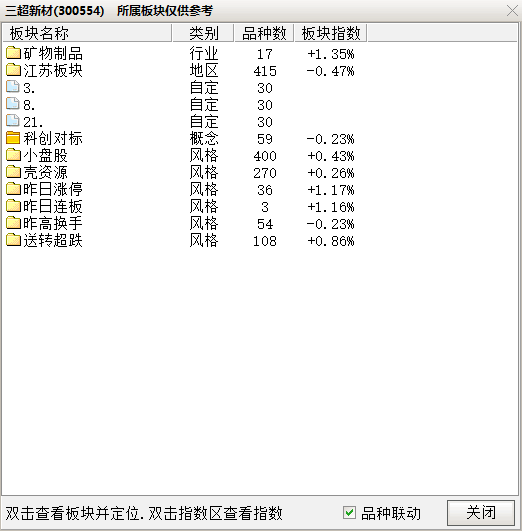Image resolution: width=522 pixels, height=531 pixels.
Task: Select the custom block named 8.
Action: pos(260,104)
